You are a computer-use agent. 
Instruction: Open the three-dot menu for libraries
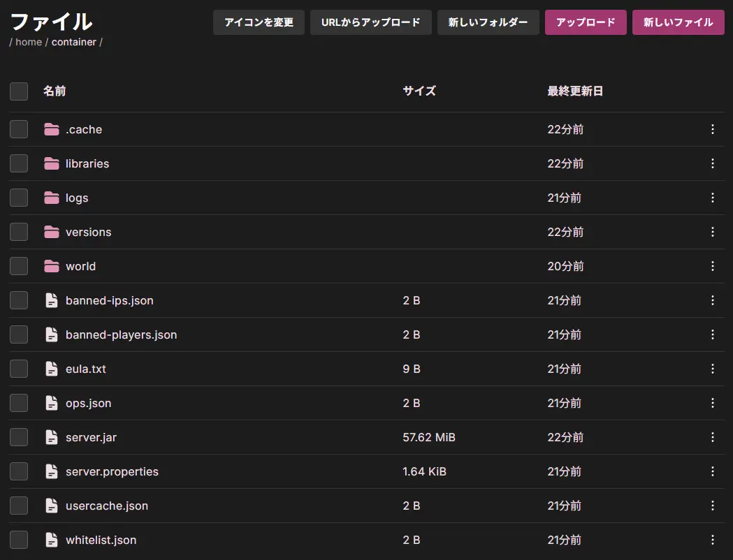pos(713,163)
